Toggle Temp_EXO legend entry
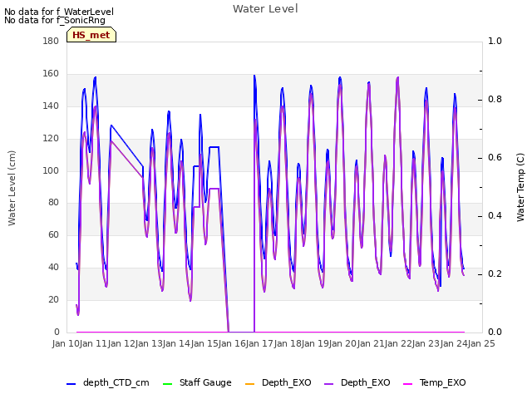532x399 pixels. tap(434, 382)
